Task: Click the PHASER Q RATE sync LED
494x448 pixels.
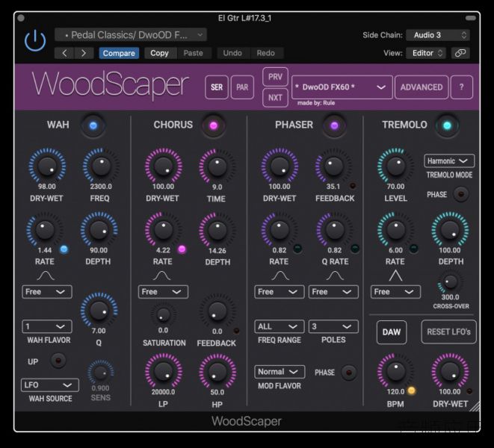Action: [x=355, y=249]
